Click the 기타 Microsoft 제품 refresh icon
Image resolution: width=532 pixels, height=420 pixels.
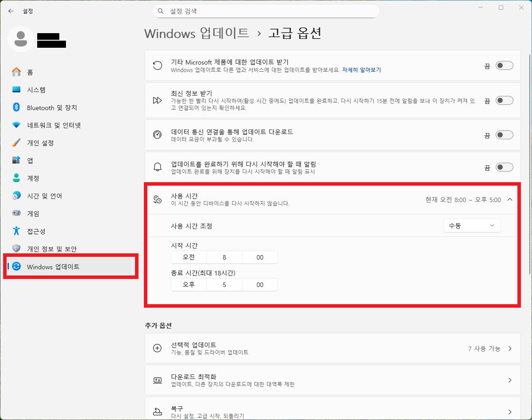[x=157, y=66]
